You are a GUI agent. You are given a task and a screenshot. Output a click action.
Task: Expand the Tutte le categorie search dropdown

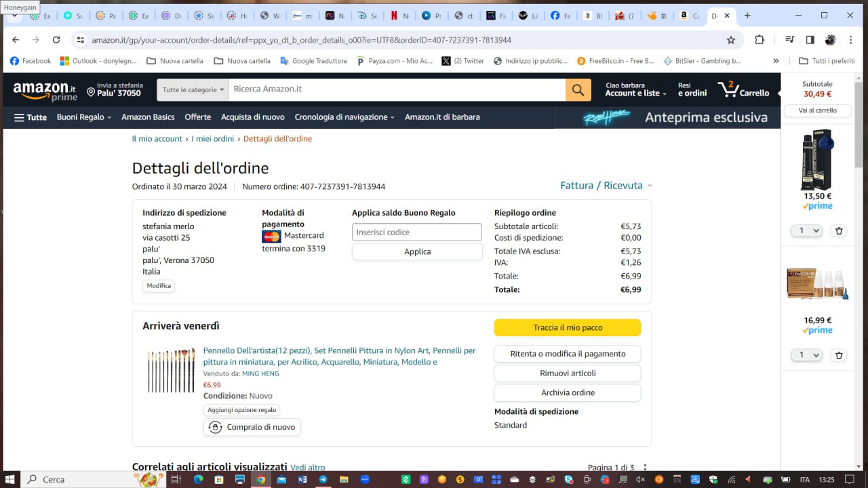193,89
